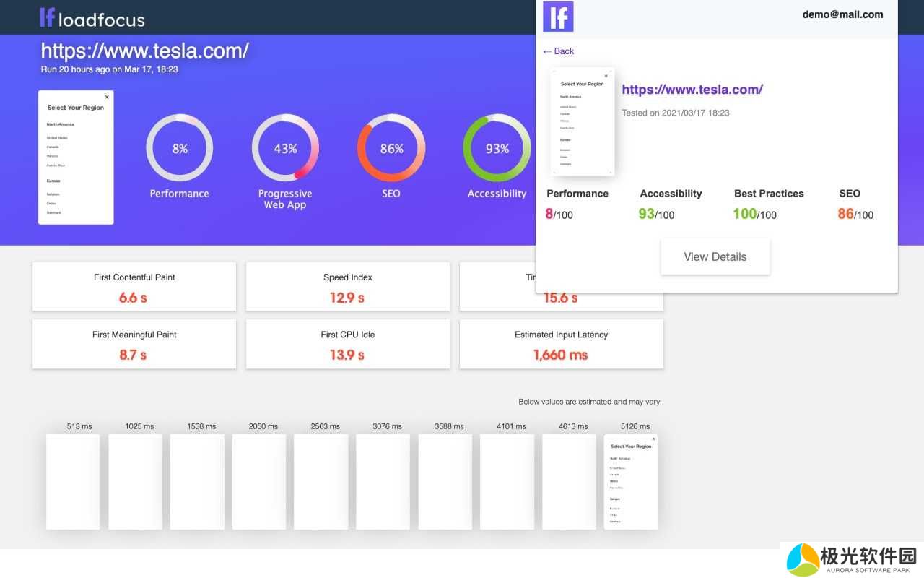924x578 pixels.
Task: Click the large Select Your Region screenshot
Action: click(76, 158)
